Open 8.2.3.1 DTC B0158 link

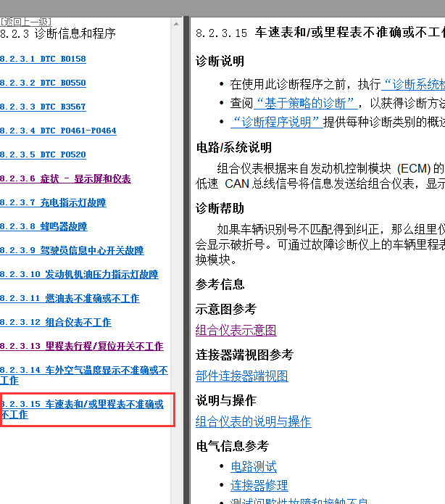coord(43,59)
